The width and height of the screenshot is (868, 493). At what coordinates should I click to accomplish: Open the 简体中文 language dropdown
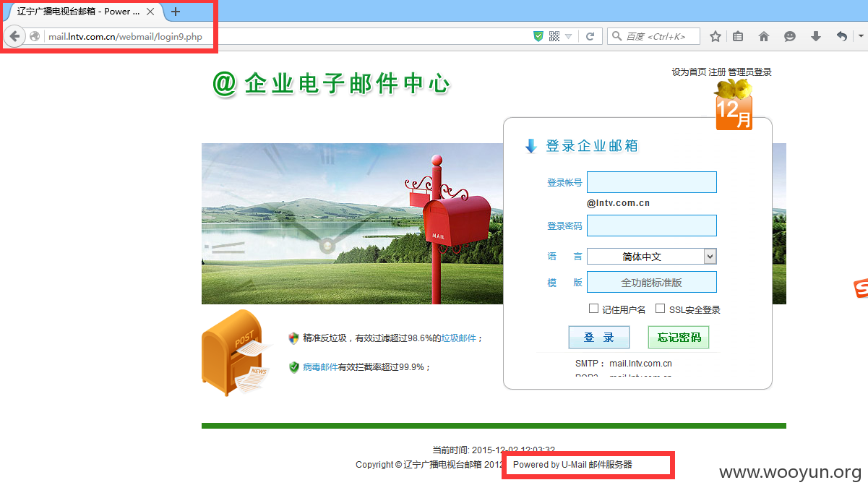coord(651,256)
